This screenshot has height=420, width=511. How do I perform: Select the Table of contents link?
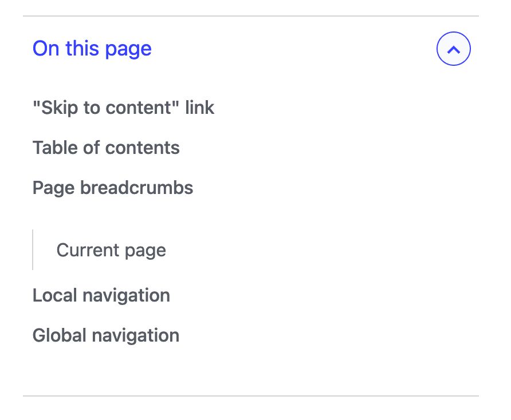pyautogui.click(x=105, y=148)
